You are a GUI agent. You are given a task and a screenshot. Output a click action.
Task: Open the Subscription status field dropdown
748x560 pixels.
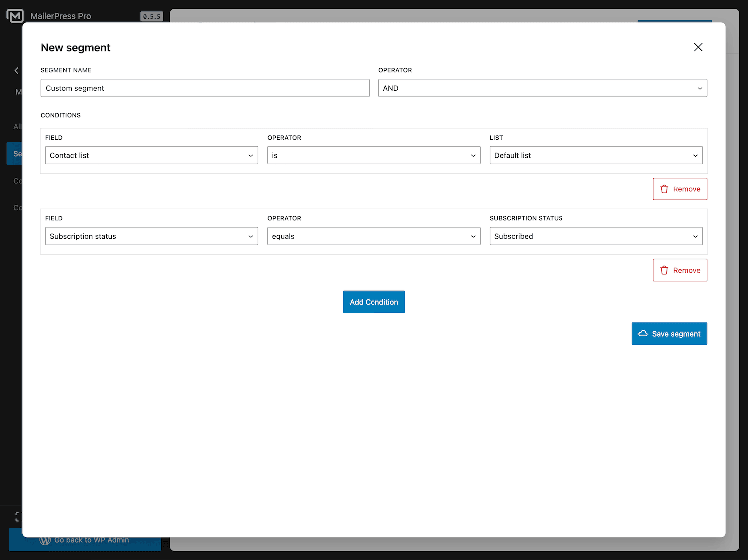152,236
